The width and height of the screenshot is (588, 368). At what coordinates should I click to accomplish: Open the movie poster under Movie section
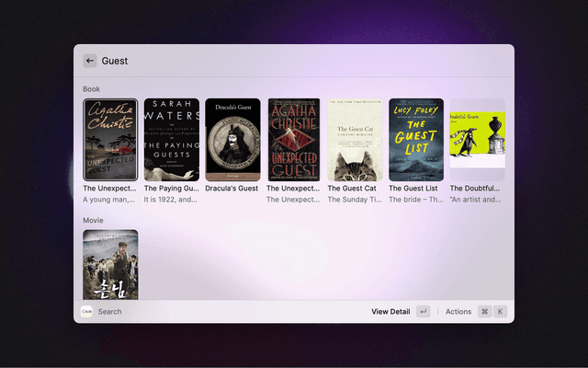click(x=110, y=264)
